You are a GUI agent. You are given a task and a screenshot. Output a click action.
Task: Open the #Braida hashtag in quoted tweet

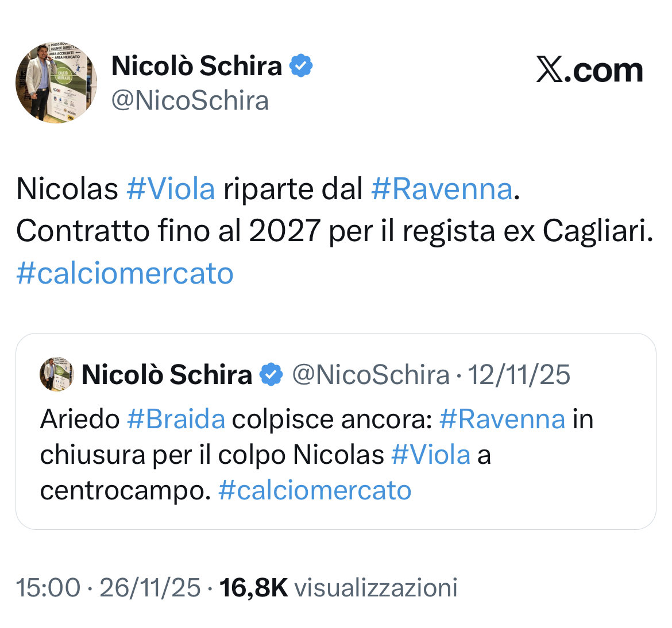point(176,419)
